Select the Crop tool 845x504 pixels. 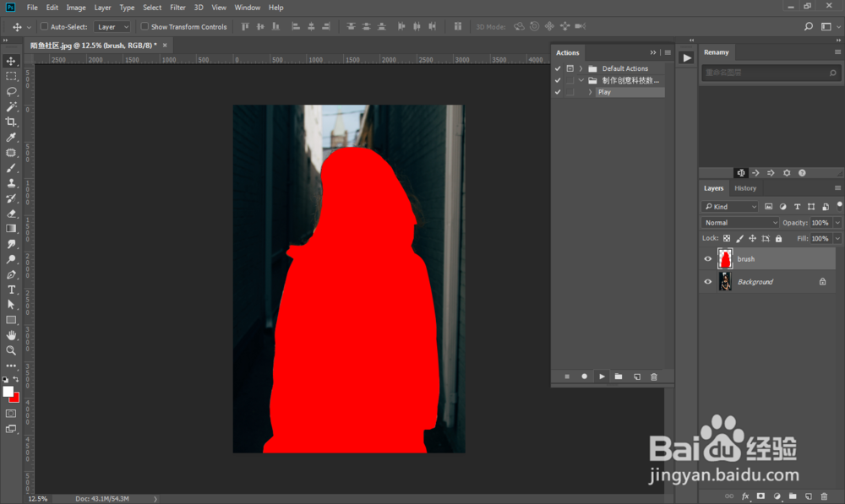click(11, 122)
